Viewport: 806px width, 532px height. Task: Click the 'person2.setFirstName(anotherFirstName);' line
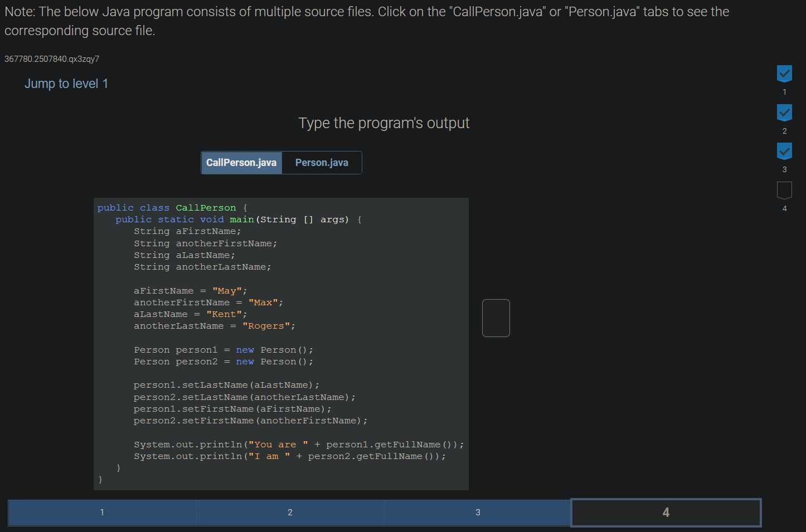point(251,421)
